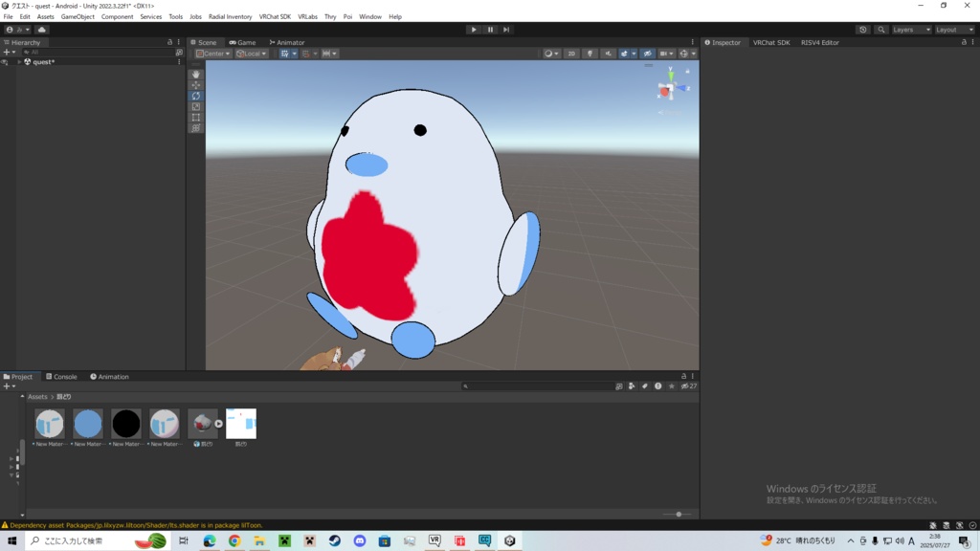Select the Scale tool
Viewport: 980px width, 551px height.
point(196,106)
